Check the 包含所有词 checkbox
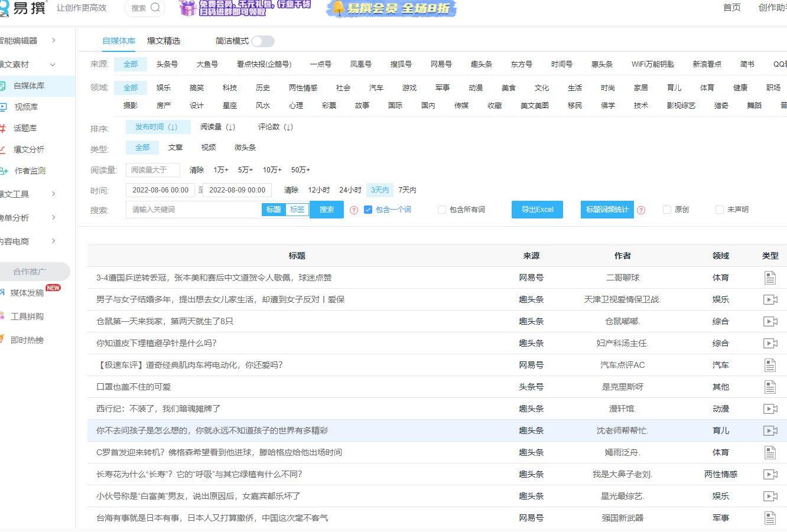 point(442,210)
